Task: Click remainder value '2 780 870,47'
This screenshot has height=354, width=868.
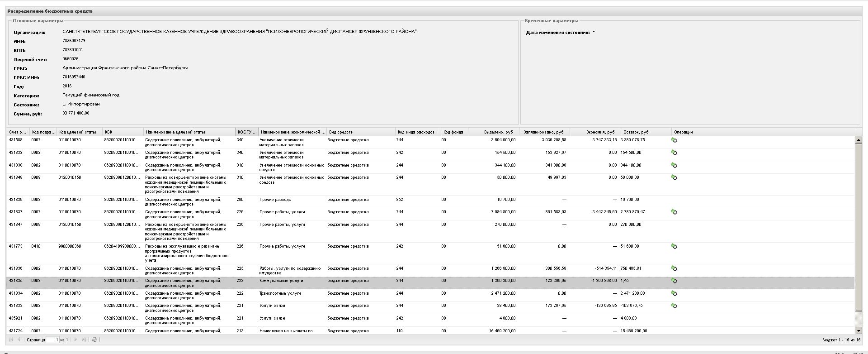Action: (633, 212)
